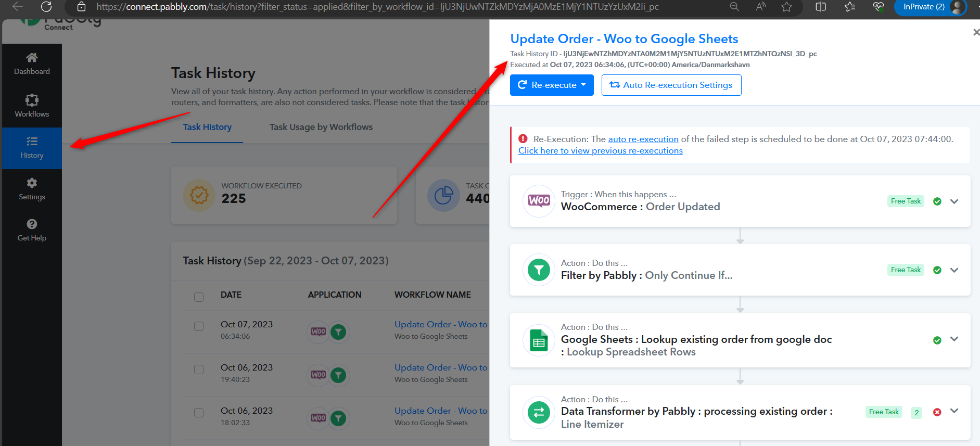Image resolution: width=980 pixels, height=446 pixels.
Task: Click the Filter by Pabbly step icon
Action: [539, 270]
